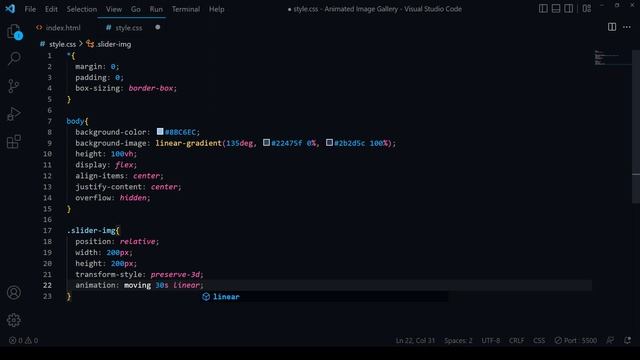The image size is (640, 360).
Task: Click 'hidden' value on line 14
Action: 133,198
